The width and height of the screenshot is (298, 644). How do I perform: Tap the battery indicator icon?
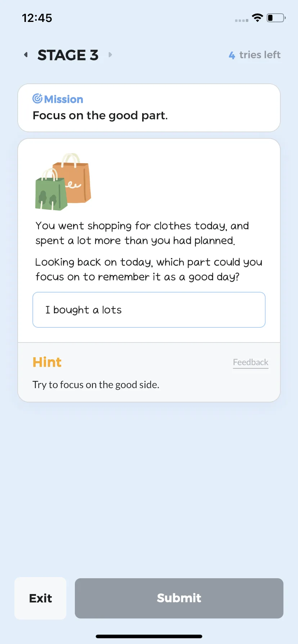coord(276,18)
